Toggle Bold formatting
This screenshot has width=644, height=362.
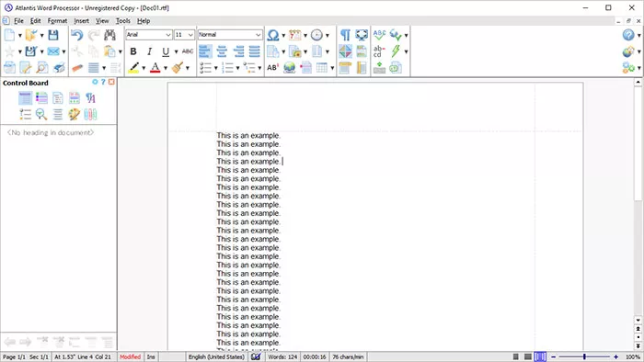point(133,51)
